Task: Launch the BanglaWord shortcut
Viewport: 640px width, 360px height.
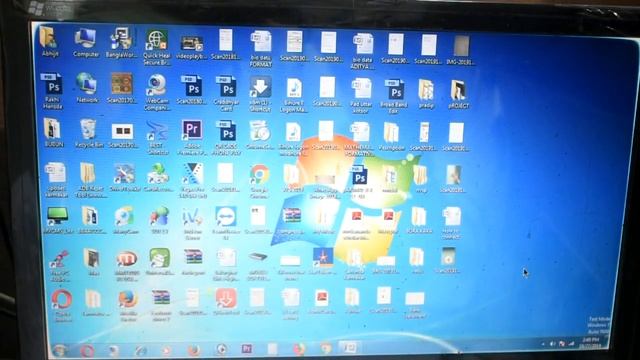Action: tap(121, 42)
